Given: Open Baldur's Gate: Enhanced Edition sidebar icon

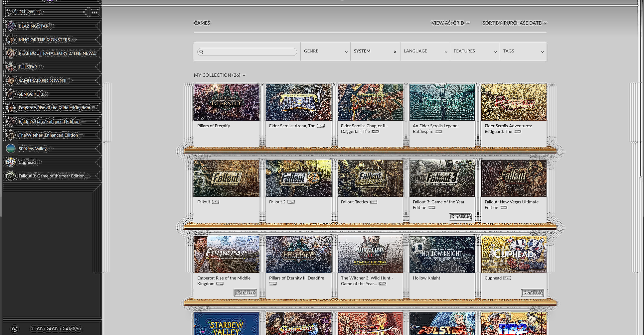Looking at the screenshot, I should click(x=11, y=121).
